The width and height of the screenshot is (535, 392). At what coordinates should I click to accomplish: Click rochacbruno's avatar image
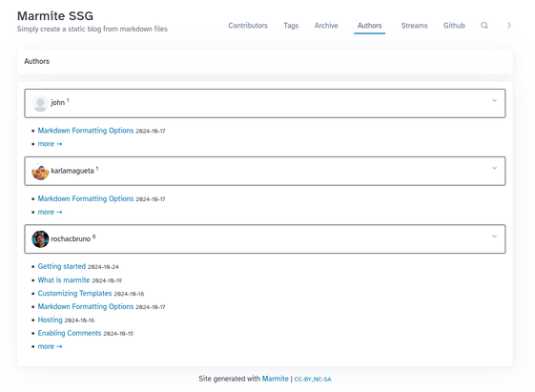click(40, 239)
